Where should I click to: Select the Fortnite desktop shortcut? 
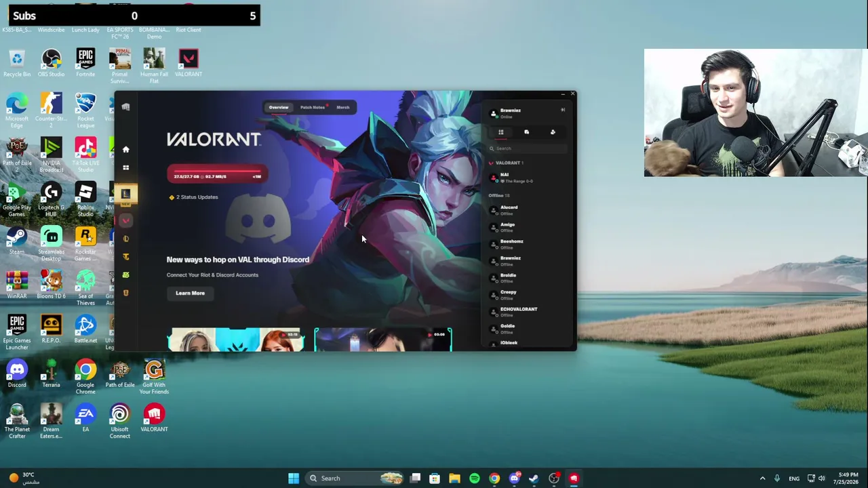point(85,63)
